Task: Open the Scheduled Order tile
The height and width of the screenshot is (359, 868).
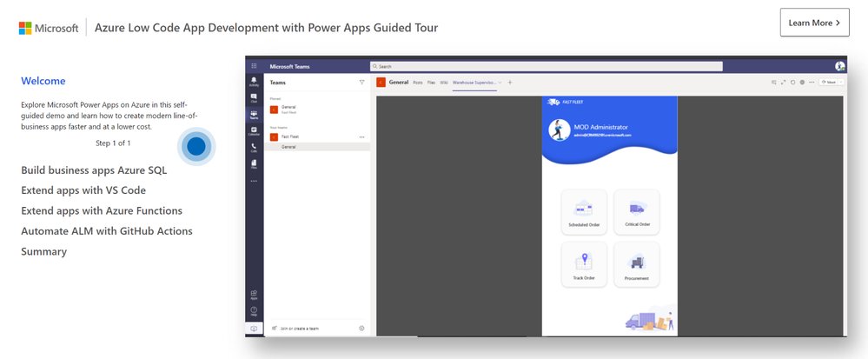Action: pos(584,212)
